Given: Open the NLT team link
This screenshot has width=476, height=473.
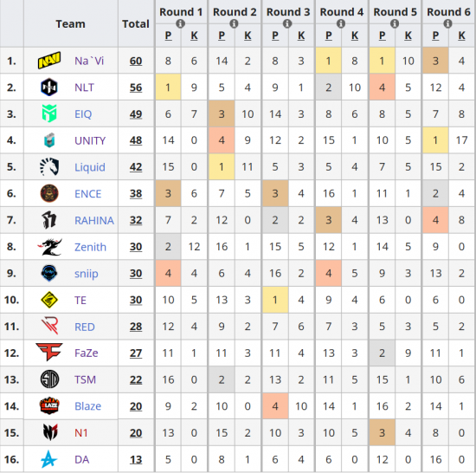Looking at the screenshot, I should tap(84, 87).
